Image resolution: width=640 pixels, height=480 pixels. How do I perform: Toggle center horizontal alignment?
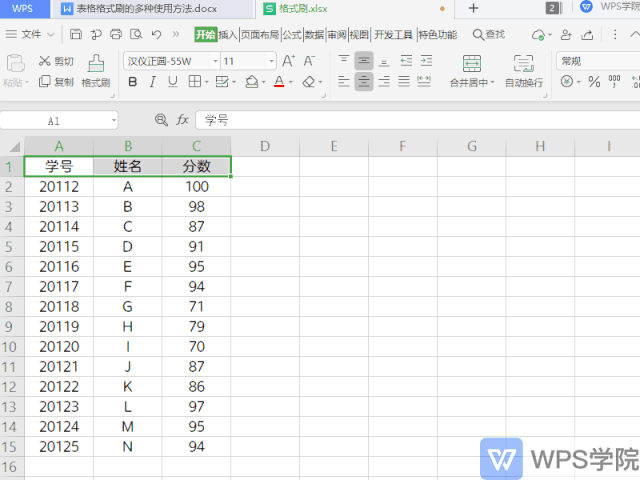(364, 82)
